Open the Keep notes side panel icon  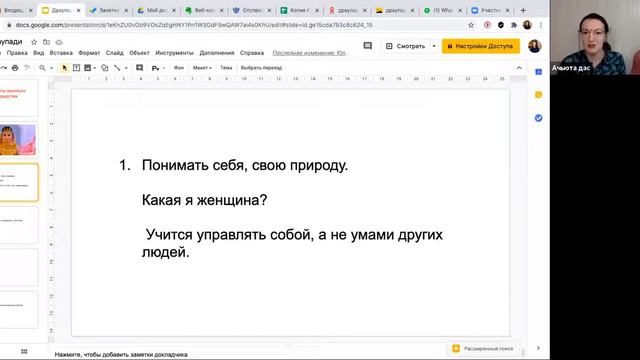[538, 95]
